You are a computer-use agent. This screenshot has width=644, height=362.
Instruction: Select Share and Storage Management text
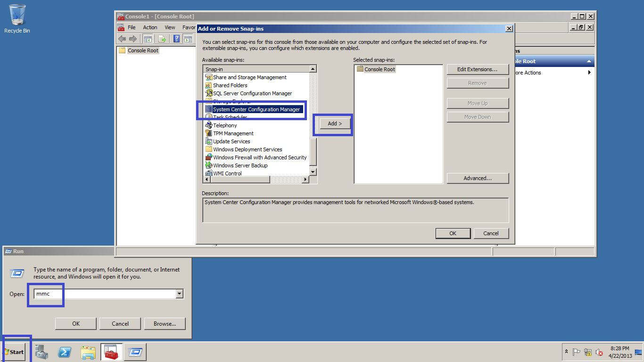(250, 77)
